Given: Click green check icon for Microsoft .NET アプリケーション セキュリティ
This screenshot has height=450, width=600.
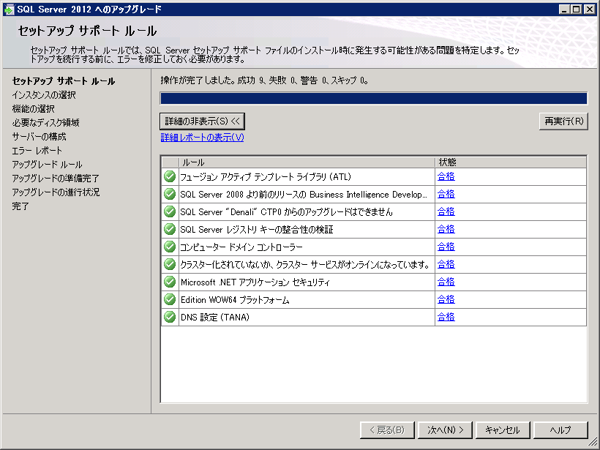Looking at the screenshot, I should (170, 282).
